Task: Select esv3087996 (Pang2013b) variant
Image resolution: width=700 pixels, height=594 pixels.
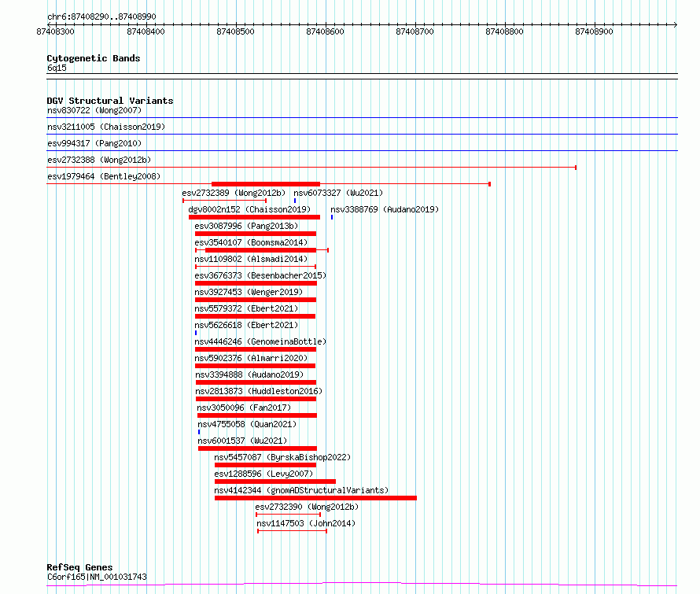Action: click(x=246, y=226)
